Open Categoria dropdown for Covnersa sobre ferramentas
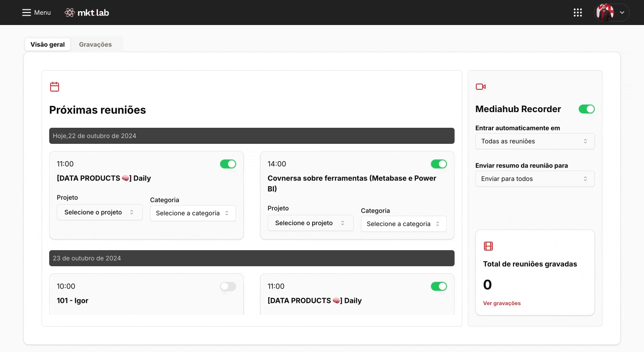The width and height of the screenshot is (644, 352). tap(404, 224)
